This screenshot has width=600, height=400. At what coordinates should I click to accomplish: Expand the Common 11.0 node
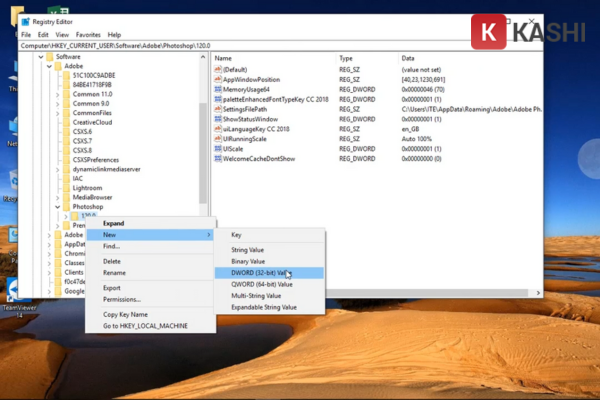coord(57,95)
